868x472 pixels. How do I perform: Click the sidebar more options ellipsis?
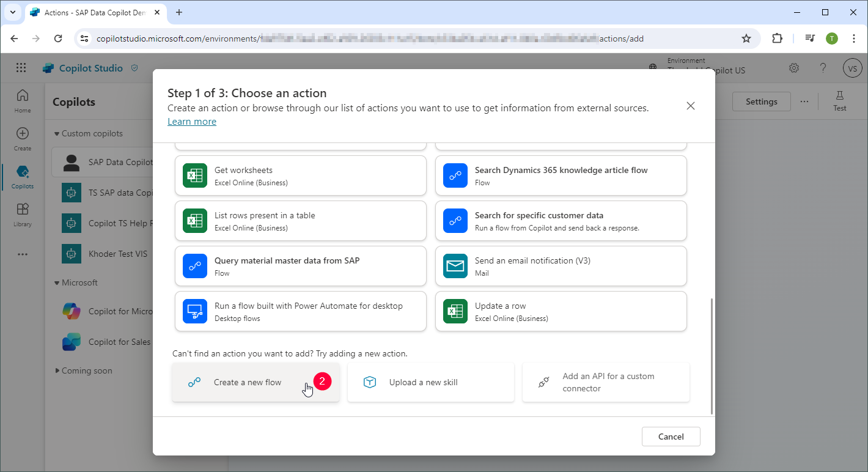coord(23,254)
